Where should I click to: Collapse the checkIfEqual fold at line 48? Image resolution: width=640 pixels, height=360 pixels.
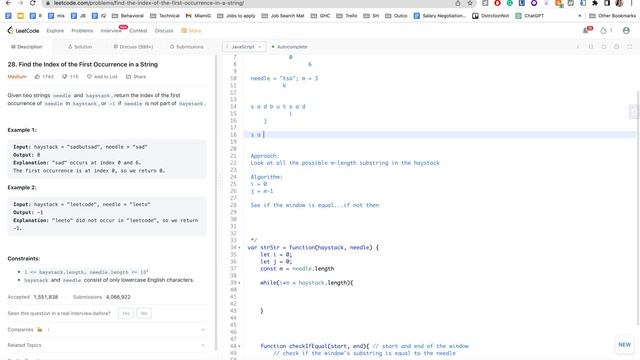(x=239, y=346)
